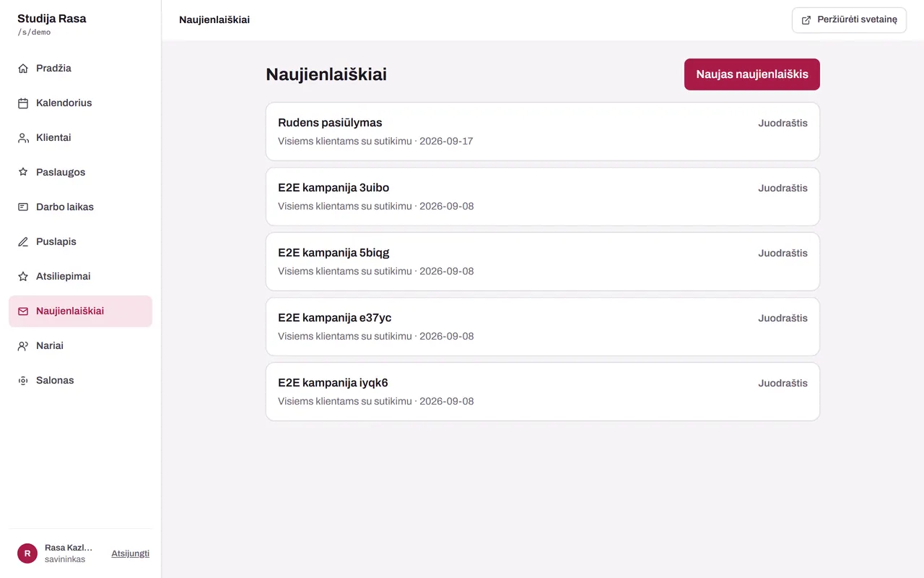Image resolution: width=924 pixels, height=578 pixels.
Task: Click the external link icon beside Peržiūrėti svetainę
Action: click(x=806, y=20)
